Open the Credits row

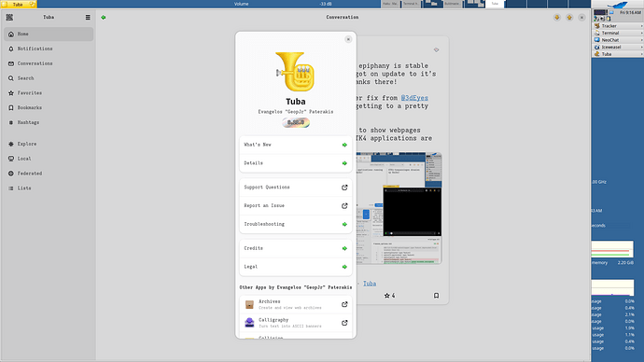click(296, 248)
